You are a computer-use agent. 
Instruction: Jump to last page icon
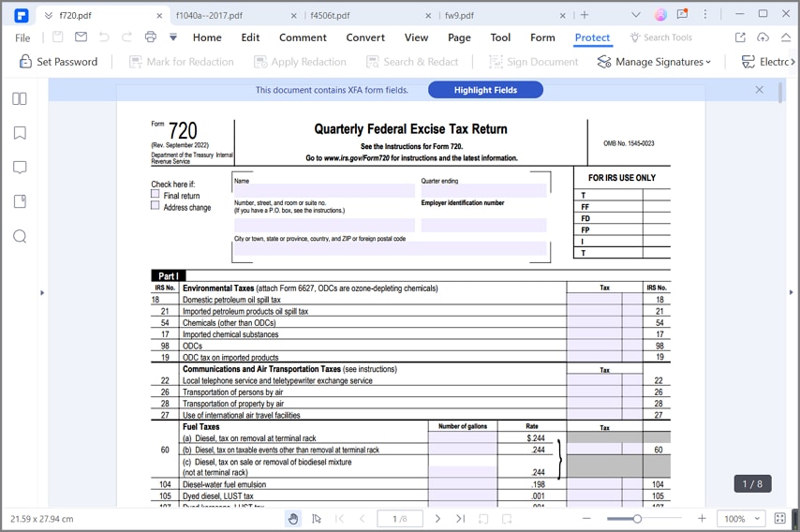click(460, 519)
